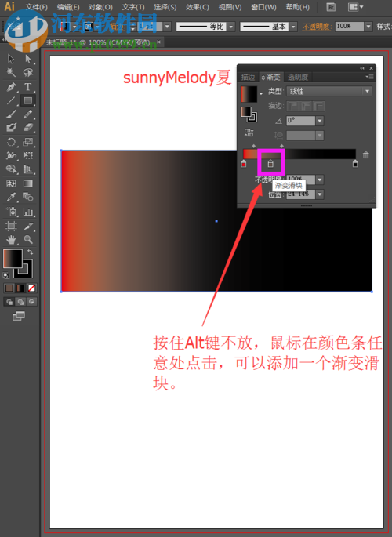Select the Selection tool (black arrow)

click(x=11, y=59)
